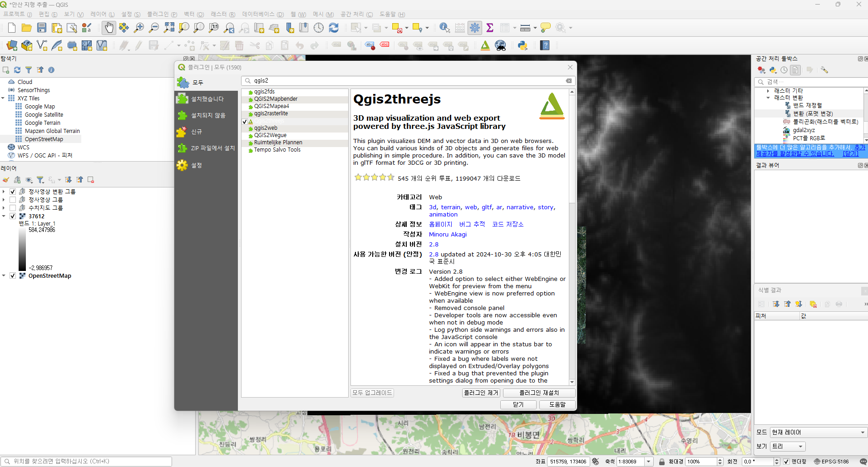
Task: Clear the plugin search text
Action: pos(569,81)
